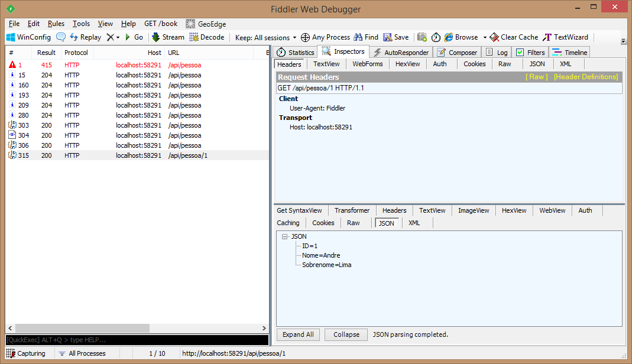
Task: Click the camera screenshot icon
Action: pos(422,37)
